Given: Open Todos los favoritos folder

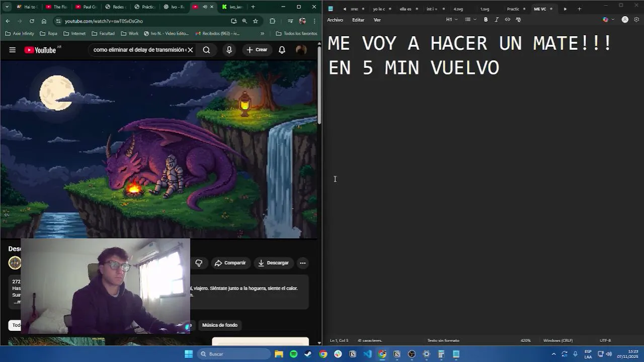Looking at the screenshot, I should click(296, 34).
